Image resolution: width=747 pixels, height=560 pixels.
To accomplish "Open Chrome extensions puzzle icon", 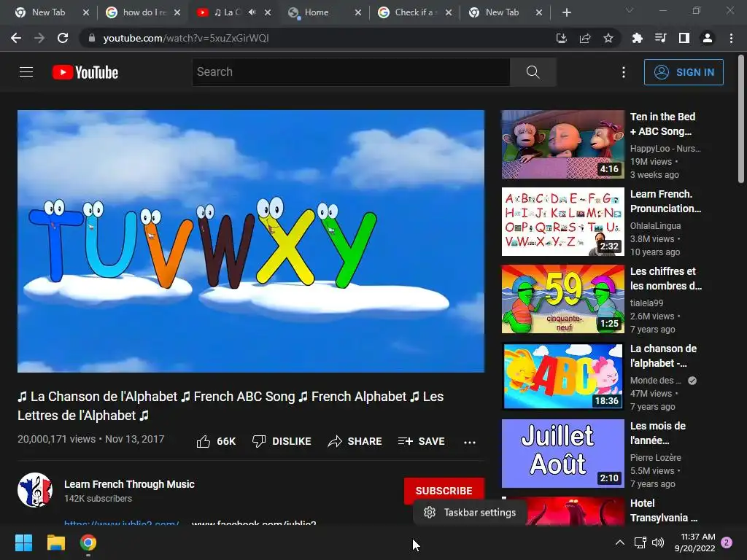I will (x=637, y=38).
